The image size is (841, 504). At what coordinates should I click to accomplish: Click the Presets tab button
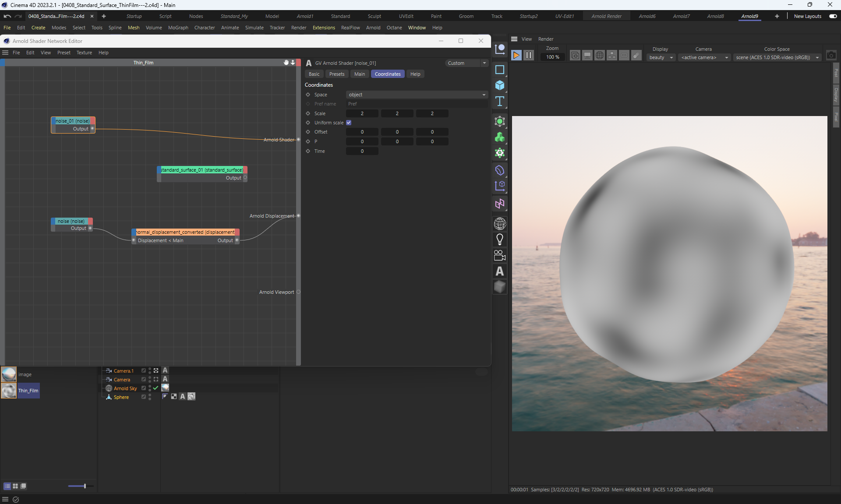point(336,74)
